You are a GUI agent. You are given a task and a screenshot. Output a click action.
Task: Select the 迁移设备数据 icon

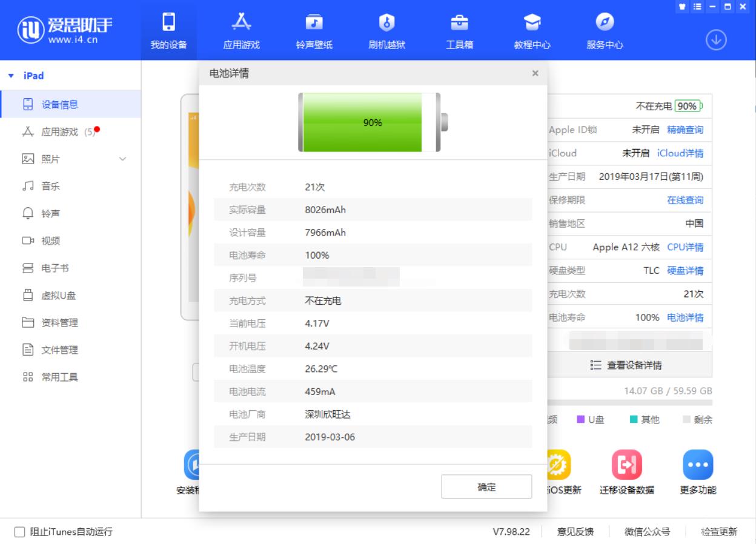point(626,464)
